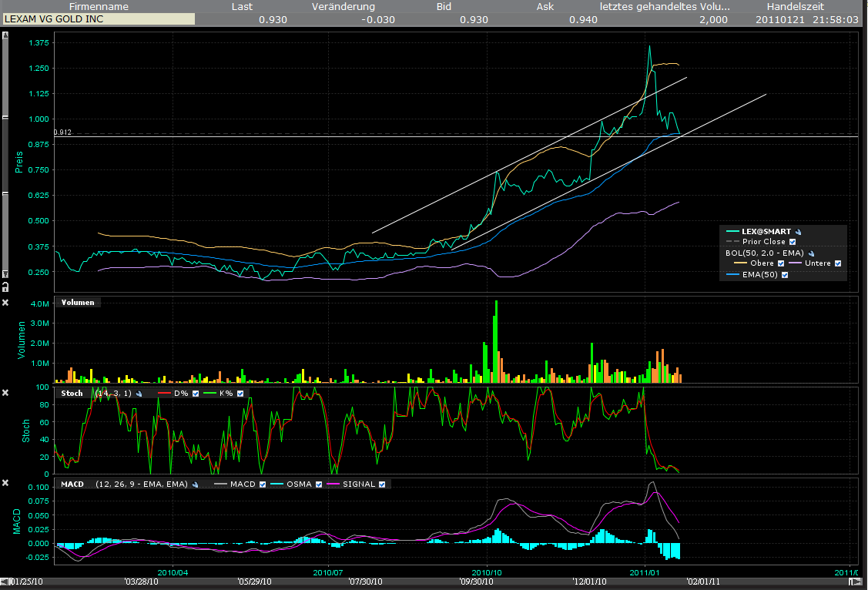Viewport: 868px width, 590px height.
Task: Hide the Obere Bollinger band line
Action: (x=781, y=263)
